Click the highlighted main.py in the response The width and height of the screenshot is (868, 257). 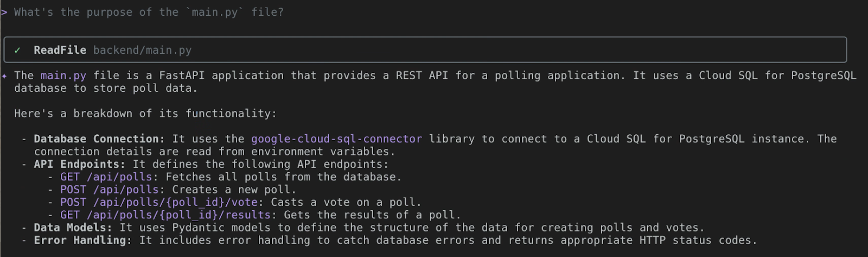63,76
